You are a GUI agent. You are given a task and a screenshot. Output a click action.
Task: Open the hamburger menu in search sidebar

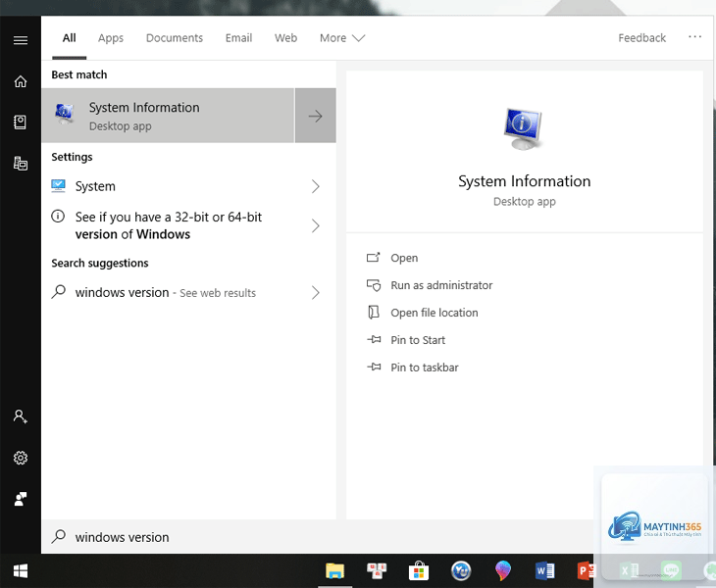[20, 40]
